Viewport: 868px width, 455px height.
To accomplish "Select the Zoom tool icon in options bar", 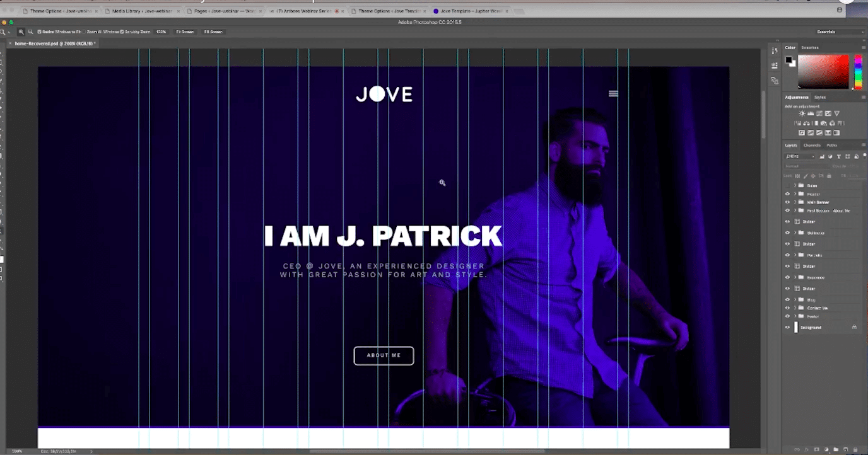I will [x=3, y=32].
